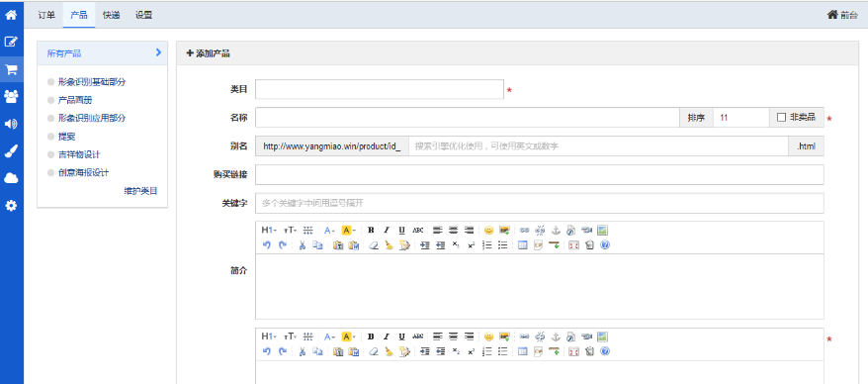Center text in the 简介 editor
Screen dimensions: 868x384
click(454, 230)
